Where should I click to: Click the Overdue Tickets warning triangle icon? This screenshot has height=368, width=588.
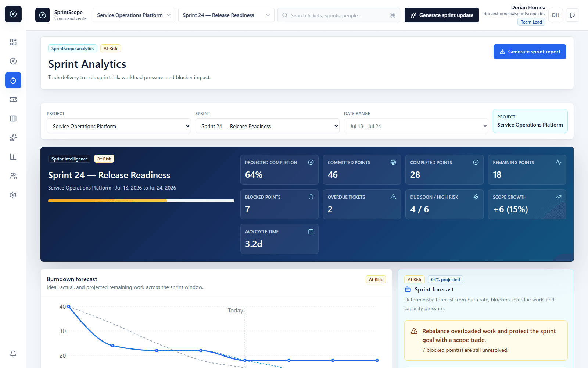coord(393,197)
